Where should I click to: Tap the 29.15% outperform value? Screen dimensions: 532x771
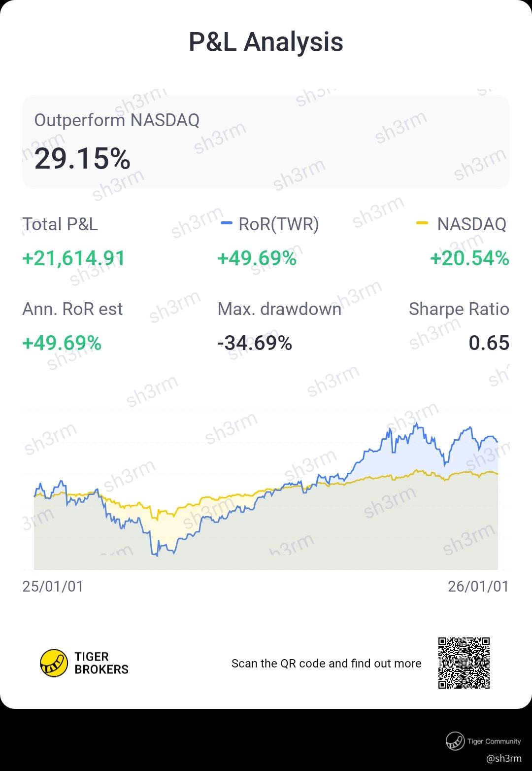tap(82, 159)
